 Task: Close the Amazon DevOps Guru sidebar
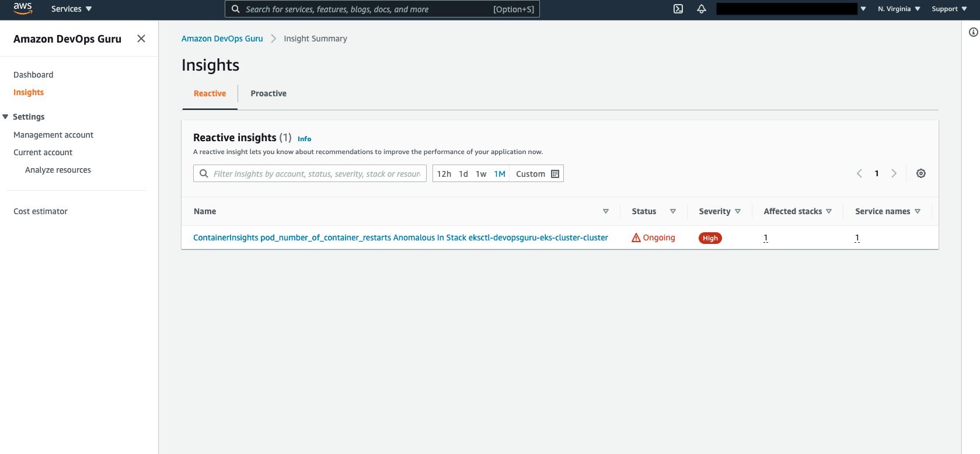coord(141,39)
